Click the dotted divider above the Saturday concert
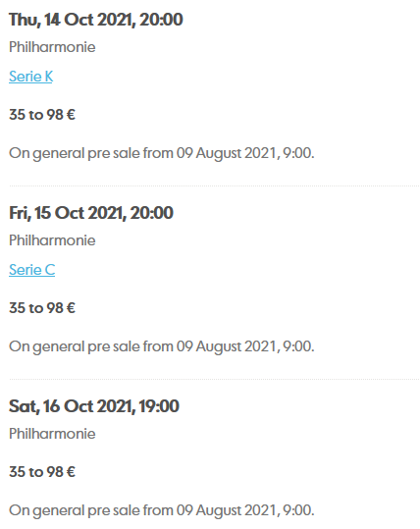 pyautogui.click(x=214, y=379)
